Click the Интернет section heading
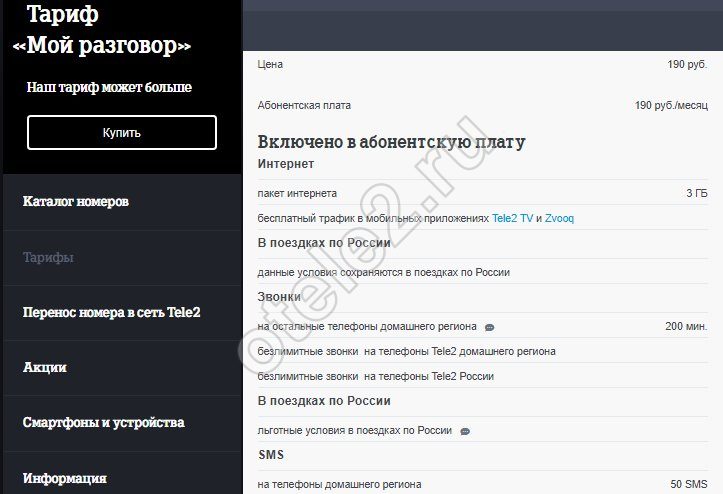 click(x=286, y=164)
